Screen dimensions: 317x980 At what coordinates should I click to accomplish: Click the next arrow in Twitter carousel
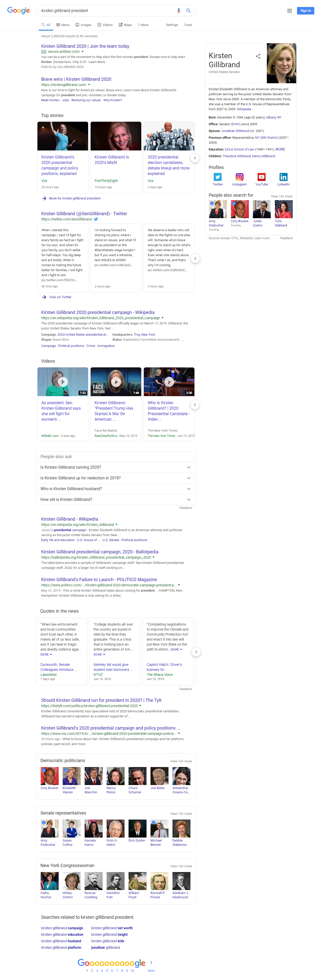coord(195,258)
